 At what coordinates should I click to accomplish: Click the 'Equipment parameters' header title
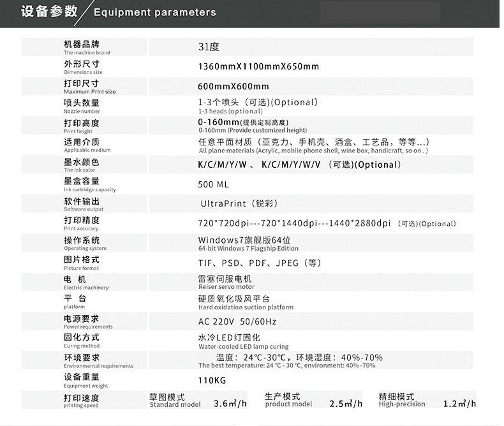pos(154,12)
